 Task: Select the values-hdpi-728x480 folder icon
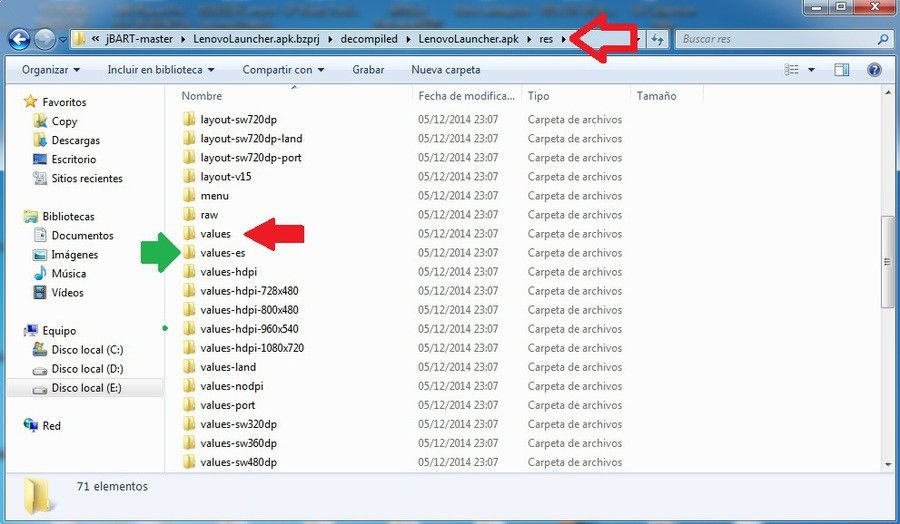(x=189, y=290)
